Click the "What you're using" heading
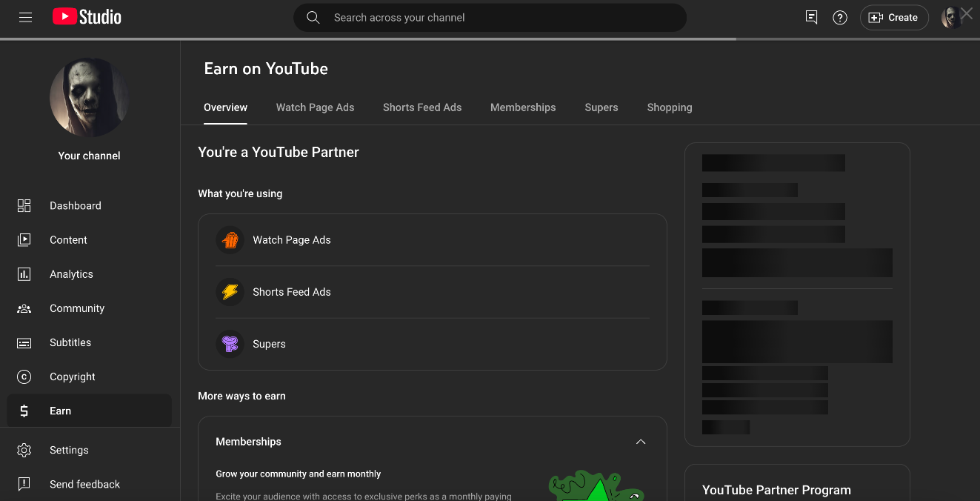 tap(240, 193)
